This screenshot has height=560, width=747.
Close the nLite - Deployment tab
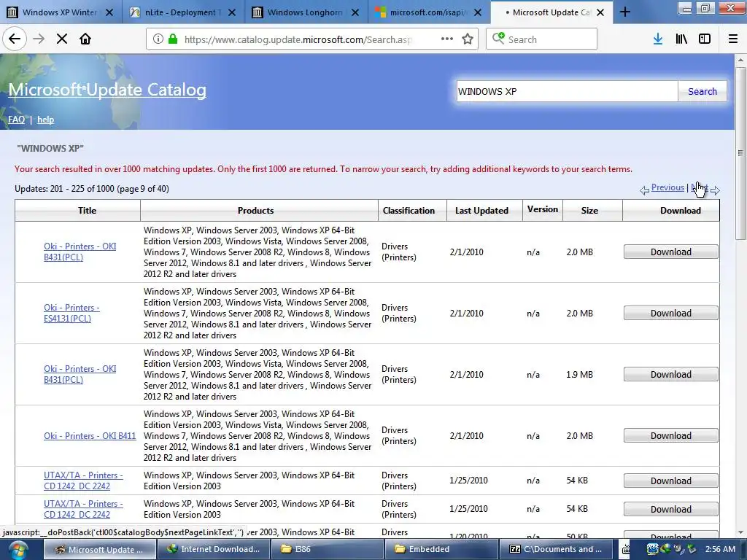click(x=232, y=12)
